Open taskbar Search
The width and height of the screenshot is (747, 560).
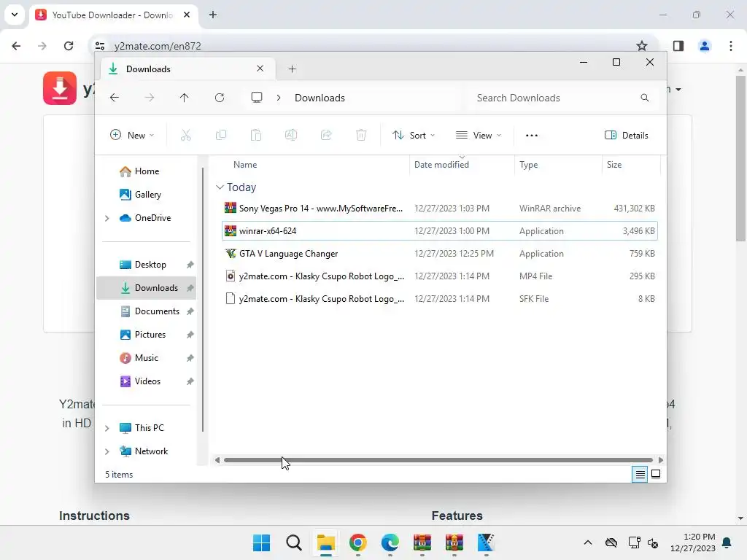pos(294,542)
